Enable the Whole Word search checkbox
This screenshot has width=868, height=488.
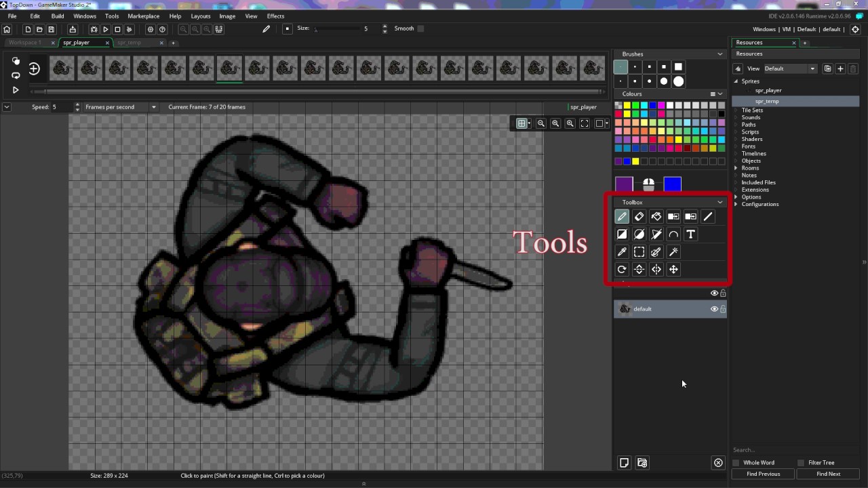point(736,463)
